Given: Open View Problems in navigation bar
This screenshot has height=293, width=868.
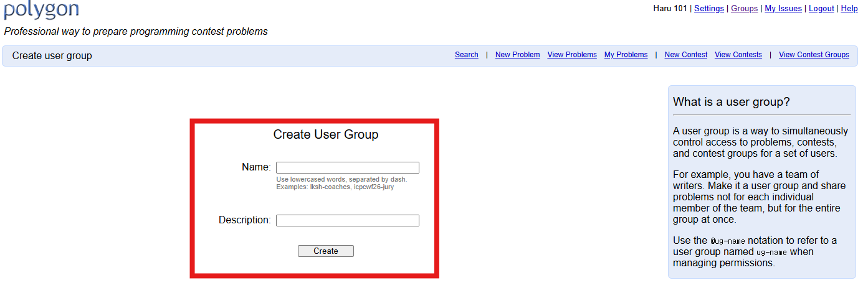Looking at the screenshot, I should point(572,55).
